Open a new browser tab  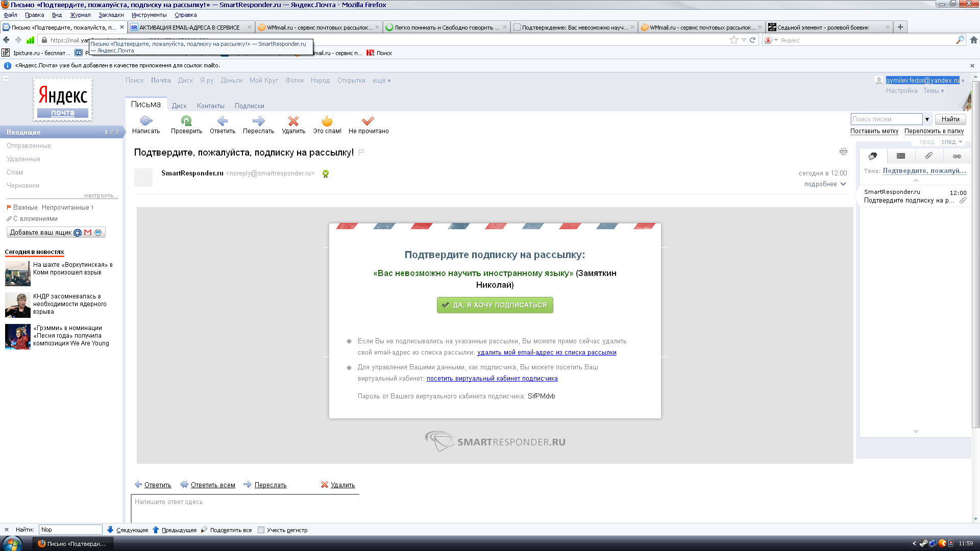[x=900, y=27]
